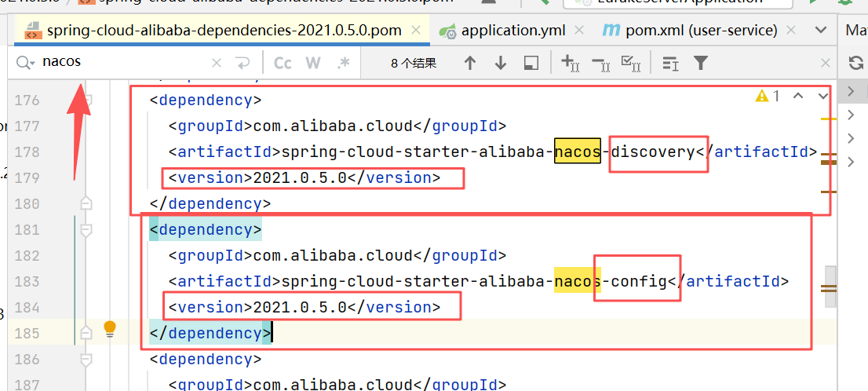
Task: Toggle whole Words (W) option
Action: 313,63
